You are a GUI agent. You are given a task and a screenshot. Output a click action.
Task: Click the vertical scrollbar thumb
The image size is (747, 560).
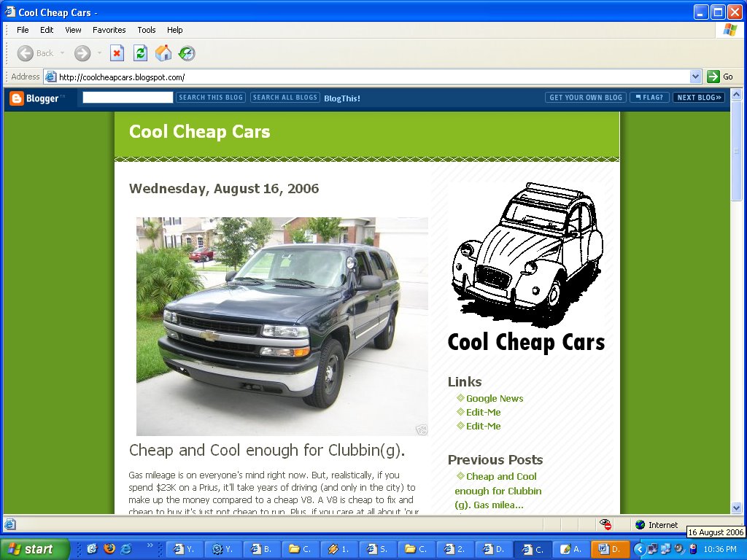736,151
